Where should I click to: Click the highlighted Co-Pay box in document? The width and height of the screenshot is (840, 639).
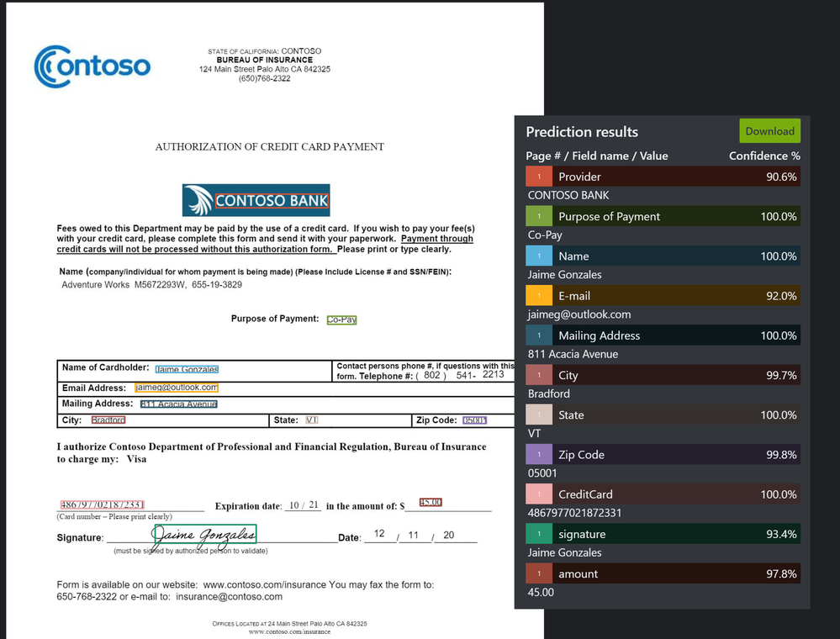(341, 319)
